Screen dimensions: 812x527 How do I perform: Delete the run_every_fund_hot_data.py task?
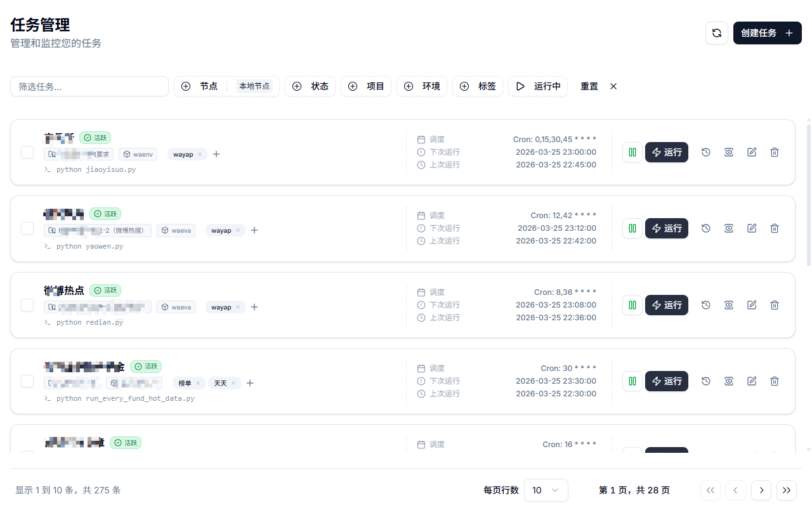774,381
